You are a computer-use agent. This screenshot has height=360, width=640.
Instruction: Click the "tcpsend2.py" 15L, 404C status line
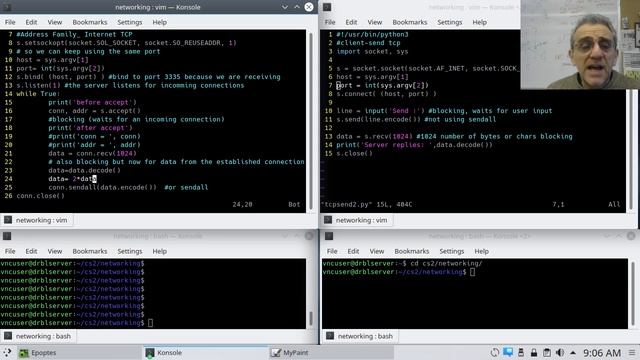[367, 204]
